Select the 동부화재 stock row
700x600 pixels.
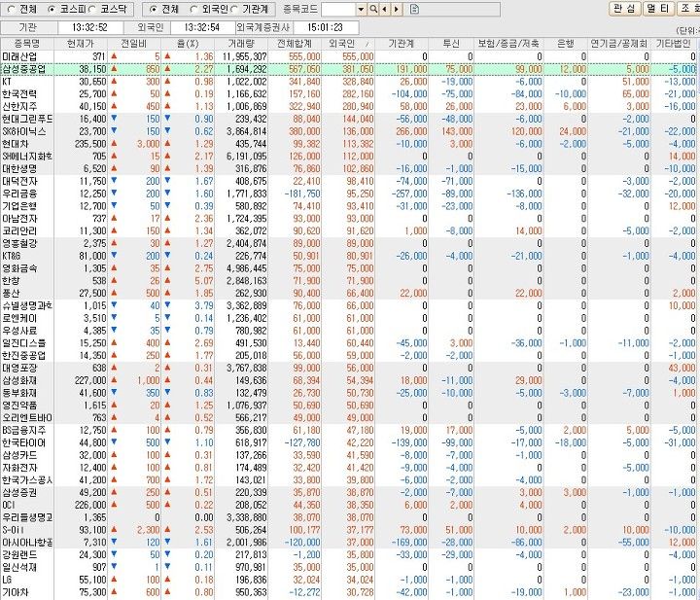click(348, 393)
